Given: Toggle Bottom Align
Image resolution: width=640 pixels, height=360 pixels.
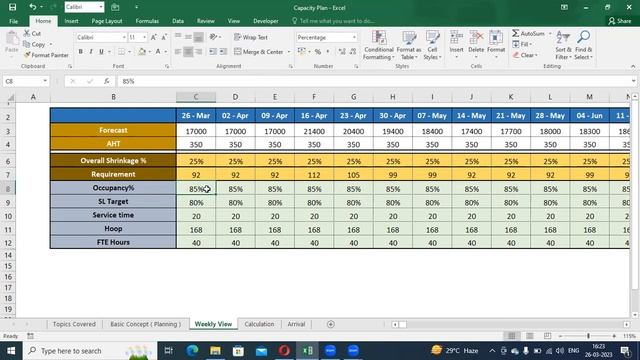Looking at the screenshot, I should 198,37.
